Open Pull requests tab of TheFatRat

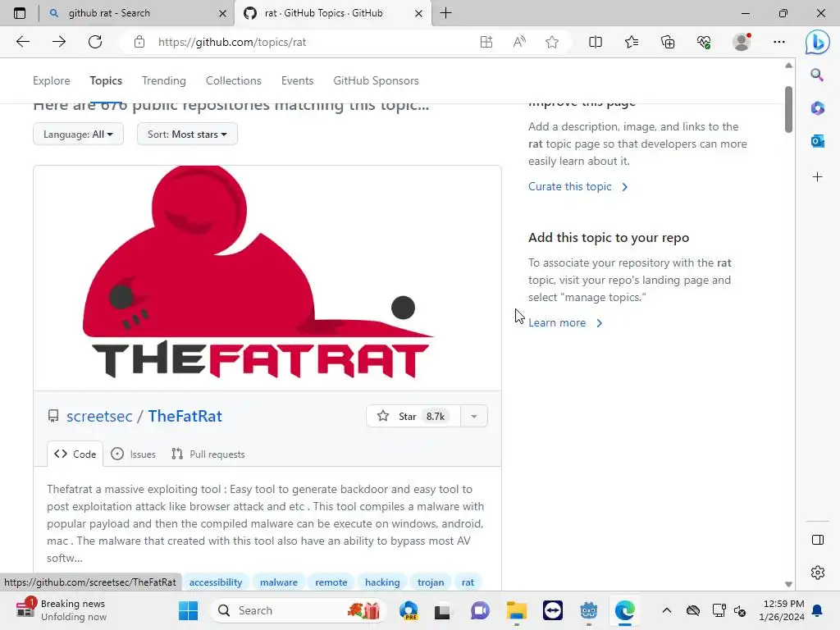pyautogui.click(x=208, y=454)
